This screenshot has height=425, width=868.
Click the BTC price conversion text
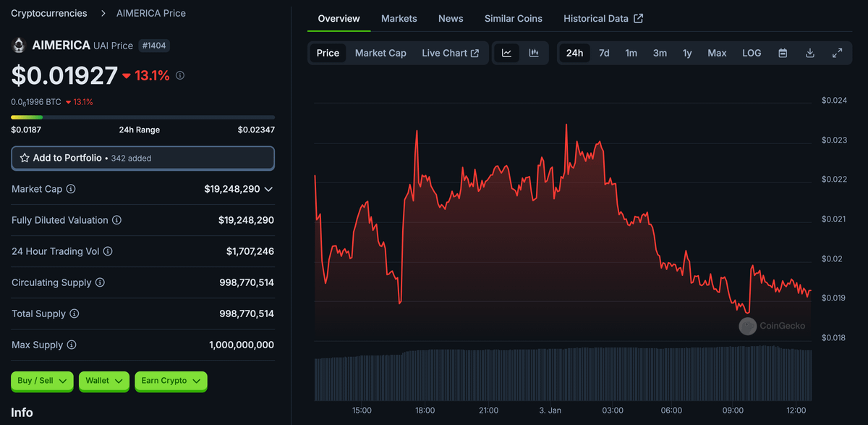[36, 102]
